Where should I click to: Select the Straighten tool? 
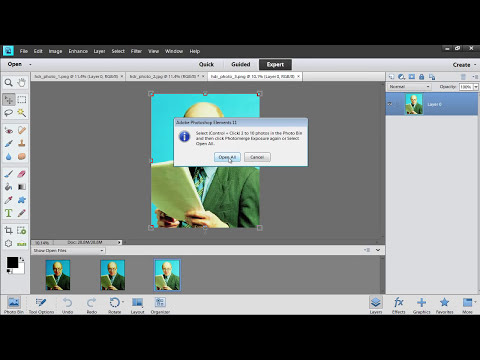coord(22,243)
